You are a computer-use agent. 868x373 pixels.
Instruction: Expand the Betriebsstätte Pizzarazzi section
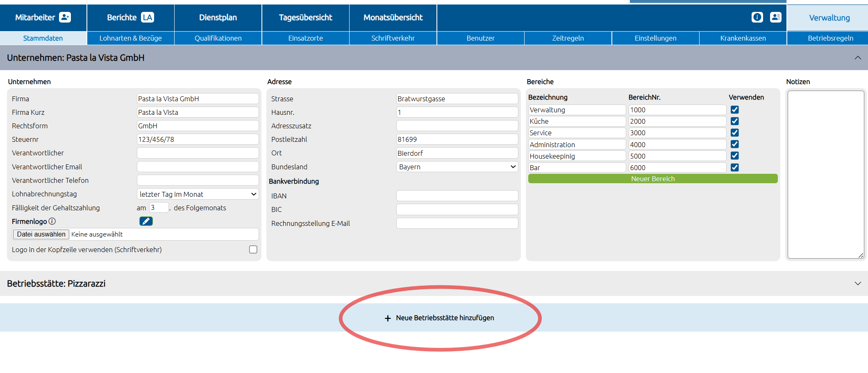click(x=857, y=284)
